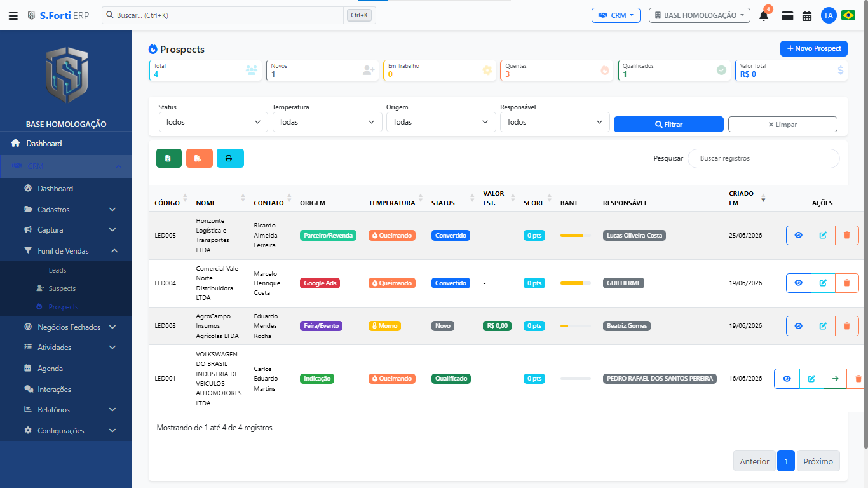This screenshot has width=868, height=488.
Task: Open the calendar icon in top bar
Action: pos(807,16)
